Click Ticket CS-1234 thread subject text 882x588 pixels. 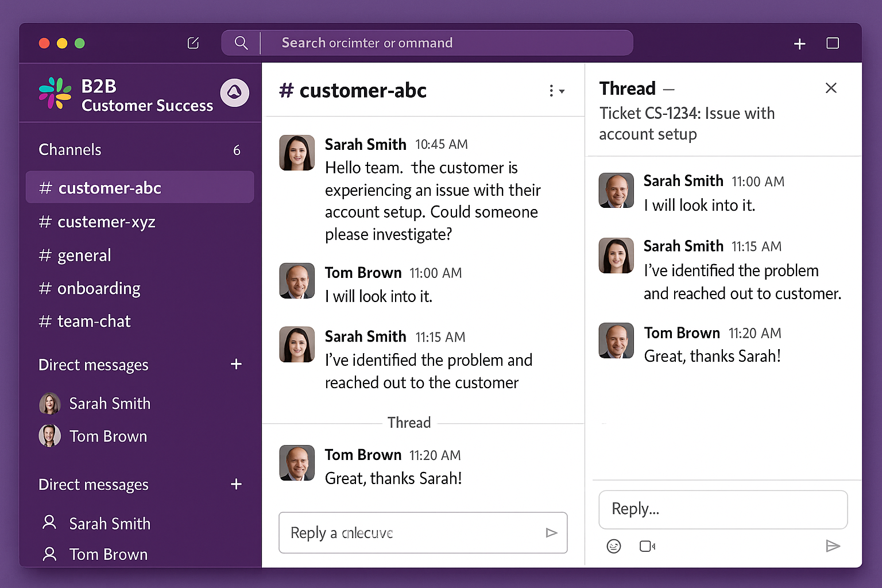(687, 123)
